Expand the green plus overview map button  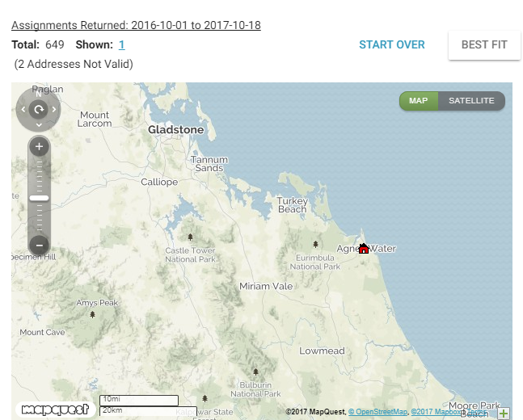click(x=504, y=414)
